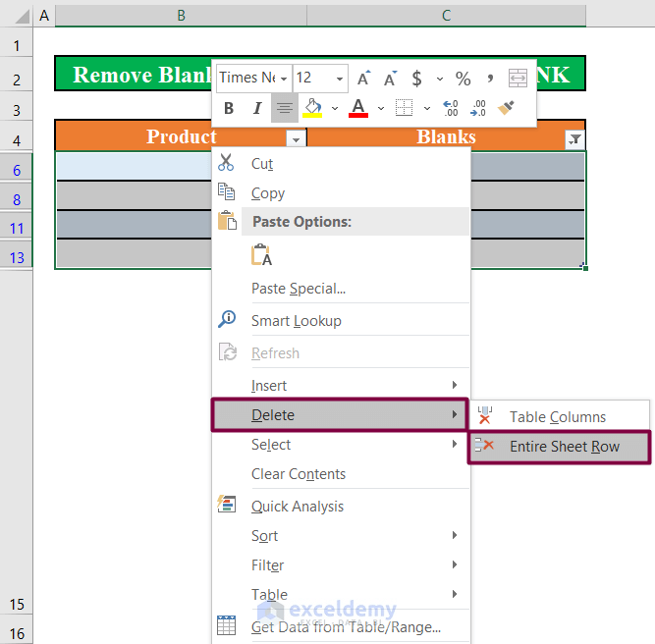The image size is (655, 644).
Task: Click Paste Keep Text Only icon
Action: tap(262, 255)
